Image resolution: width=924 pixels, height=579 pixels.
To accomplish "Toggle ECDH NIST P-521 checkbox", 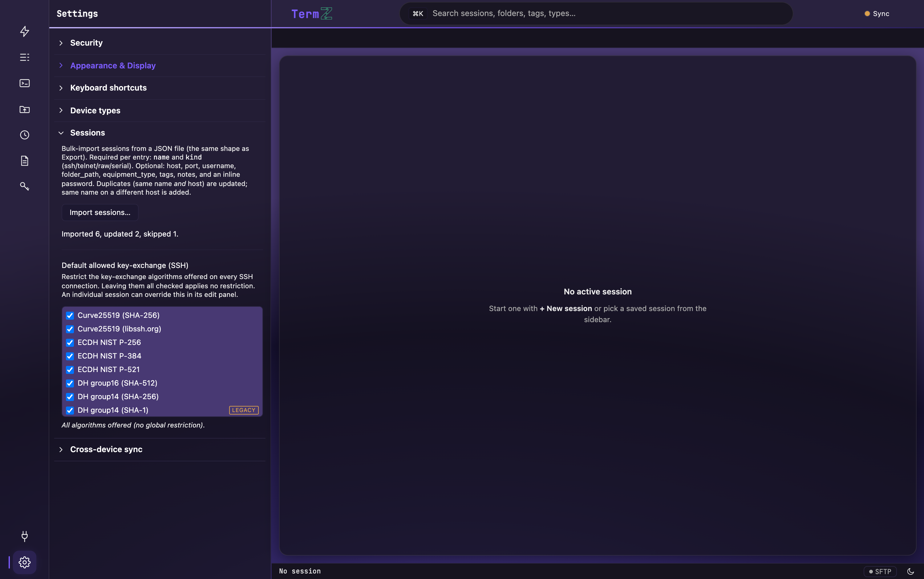I will point(70,370).
